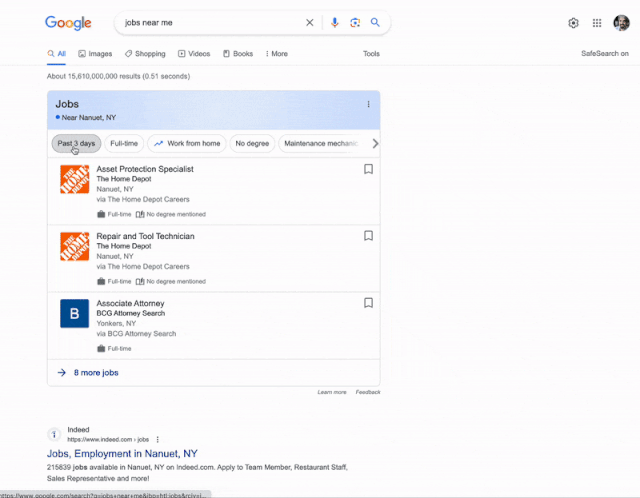Viewport: 640px width, 498px height.
Task: Click in the jobs near me search field
Action: point(212,23)
